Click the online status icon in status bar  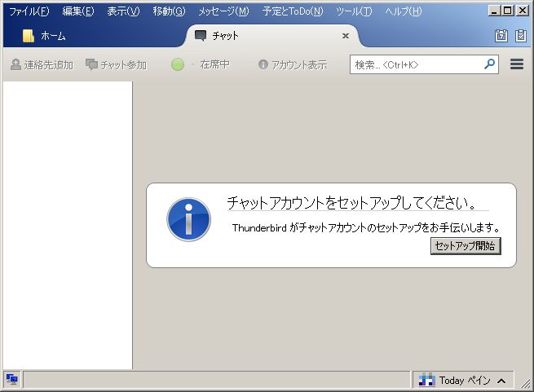[12, 379]
